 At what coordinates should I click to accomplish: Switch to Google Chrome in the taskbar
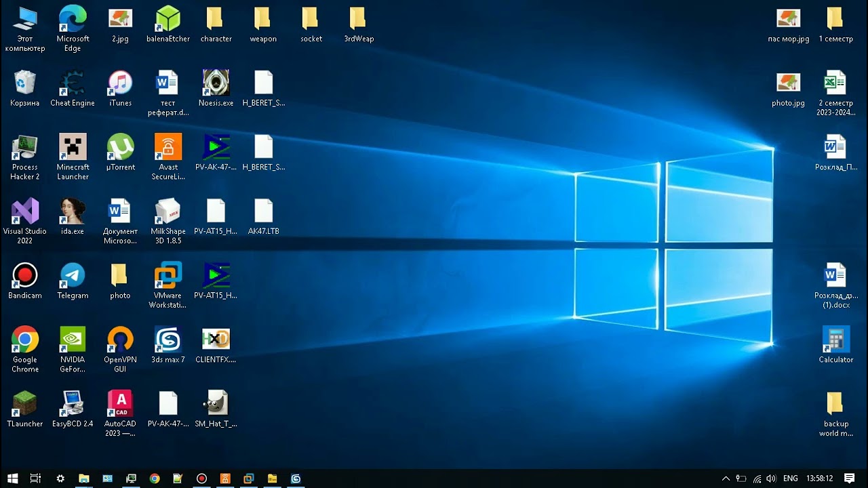(x=155, y=479)
